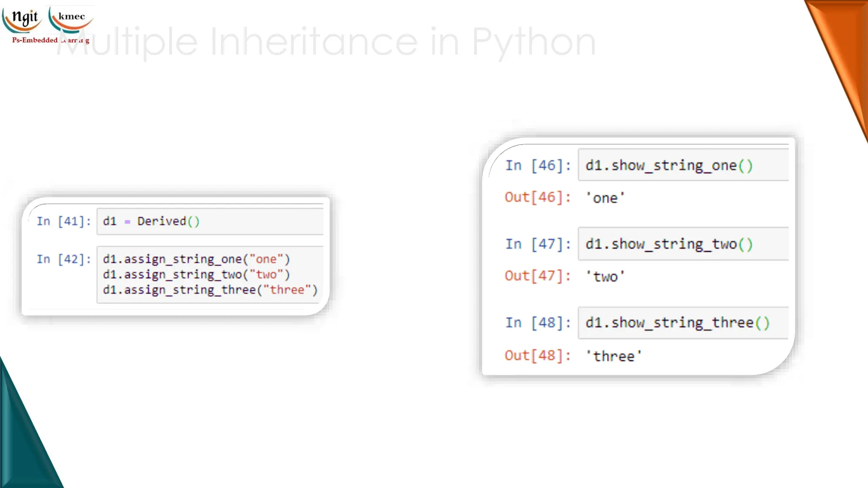The image size is (868, 488).
Task: Click the d1.show_string_one() code cell
Action: pos(683,165)
